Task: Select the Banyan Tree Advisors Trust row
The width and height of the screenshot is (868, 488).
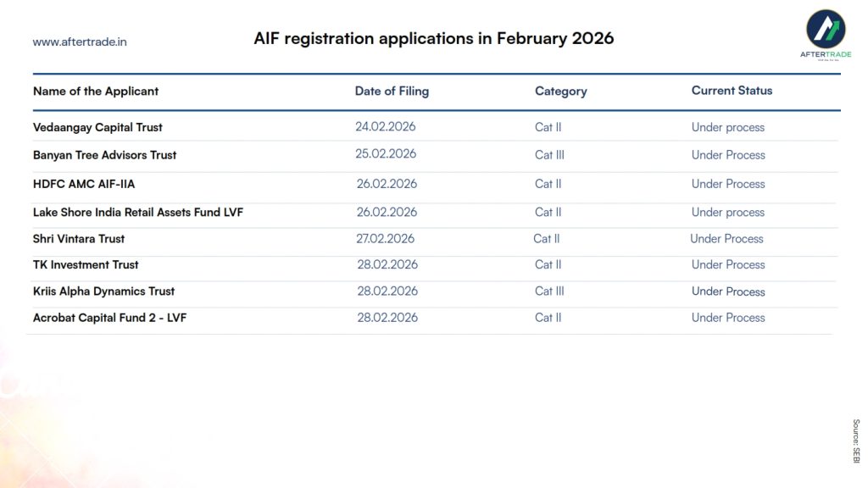Action: pos(104,155)
